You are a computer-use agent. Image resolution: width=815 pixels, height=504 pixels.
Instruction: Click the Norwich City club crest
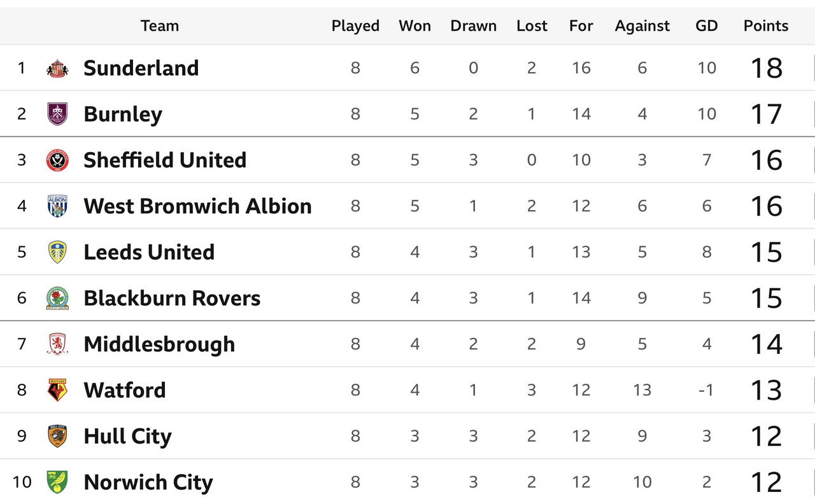pos(57,482)
